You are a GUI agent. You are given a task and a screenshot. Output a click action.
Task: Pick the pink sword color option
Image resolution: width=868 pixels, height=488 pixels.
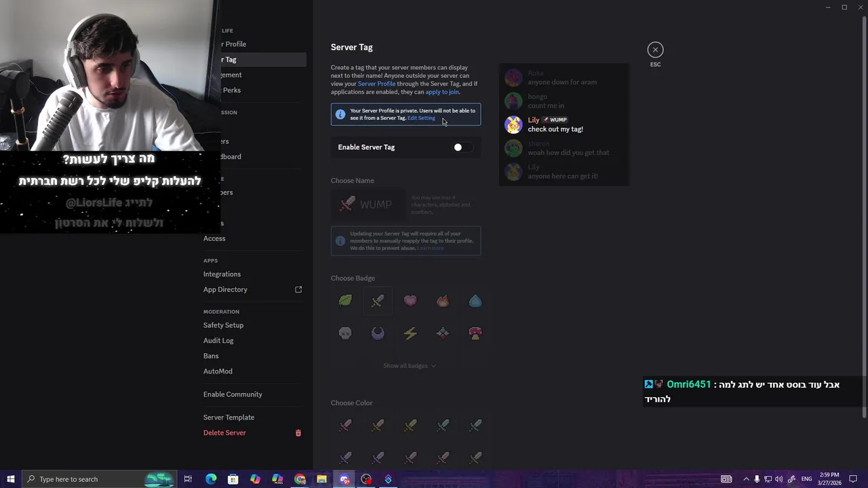345,425
